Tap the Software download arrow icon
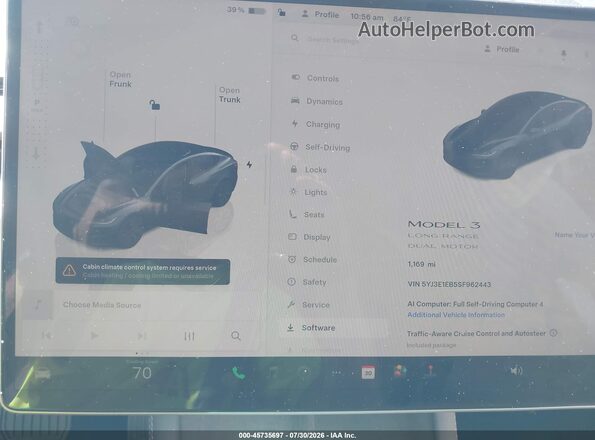 (290, 327)
